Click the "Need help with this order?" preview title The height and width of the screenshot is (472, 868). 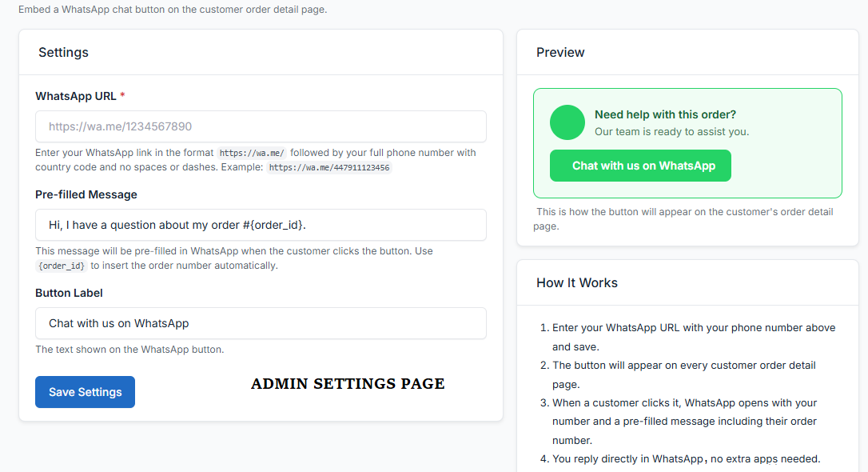(665, 114)
